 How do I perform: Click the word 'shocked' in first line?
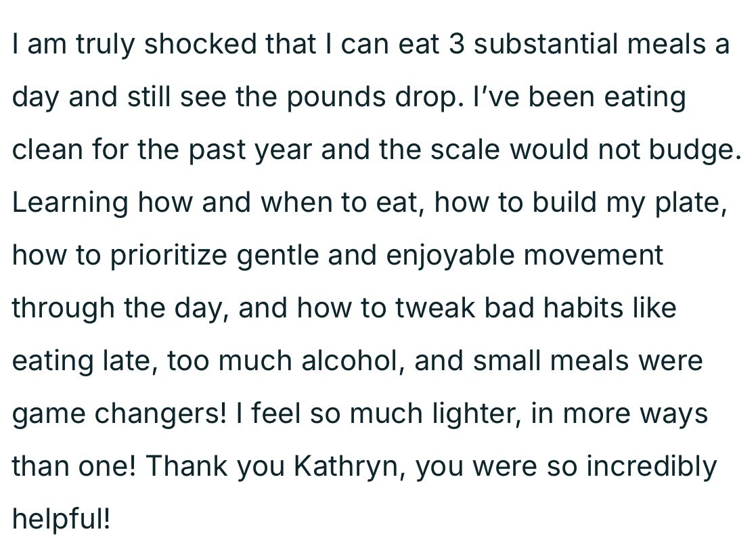tap(200, 44)
